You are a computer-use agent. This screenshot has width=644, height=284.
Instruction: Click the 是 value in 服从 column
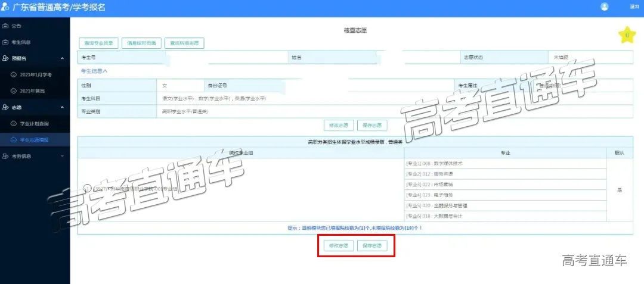620,190
